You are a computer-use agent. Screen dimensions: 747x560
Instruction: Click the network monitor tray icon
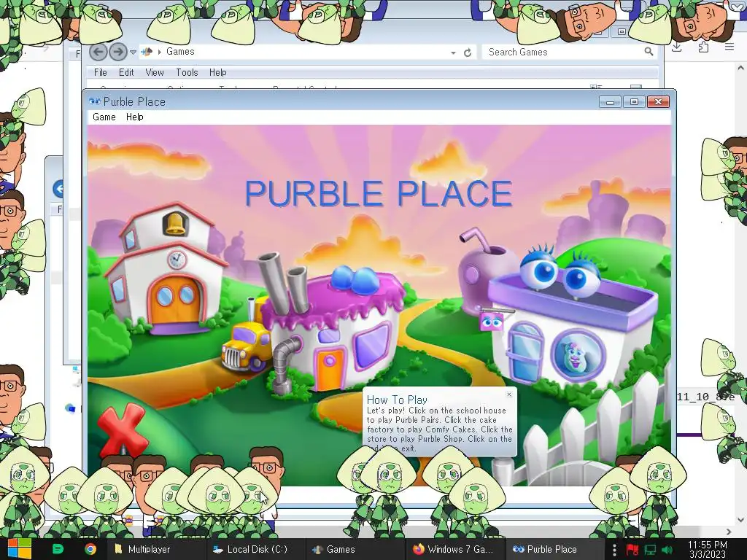(650, 550)
